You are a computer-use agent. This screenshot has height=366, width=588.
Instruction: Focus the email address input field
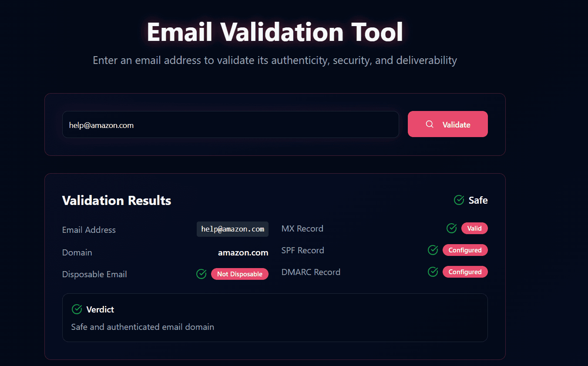click(230, 125)
